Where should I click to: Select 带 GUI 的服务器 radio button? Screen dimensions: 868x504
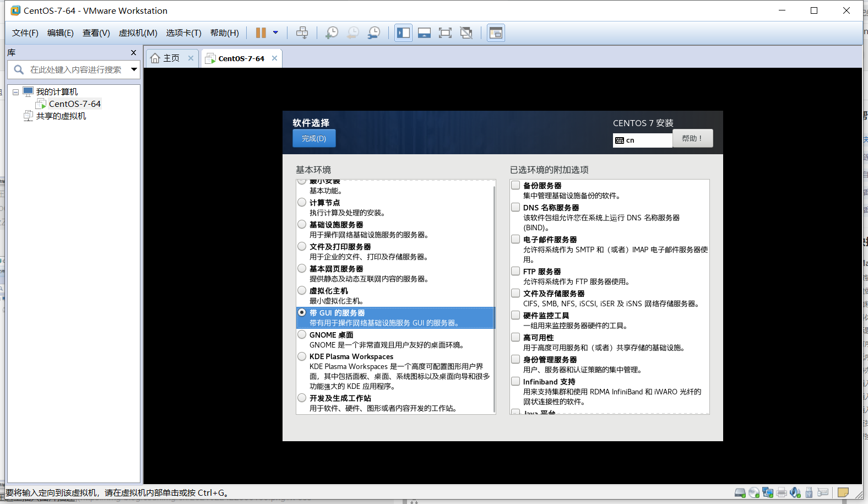pos(302,312)
